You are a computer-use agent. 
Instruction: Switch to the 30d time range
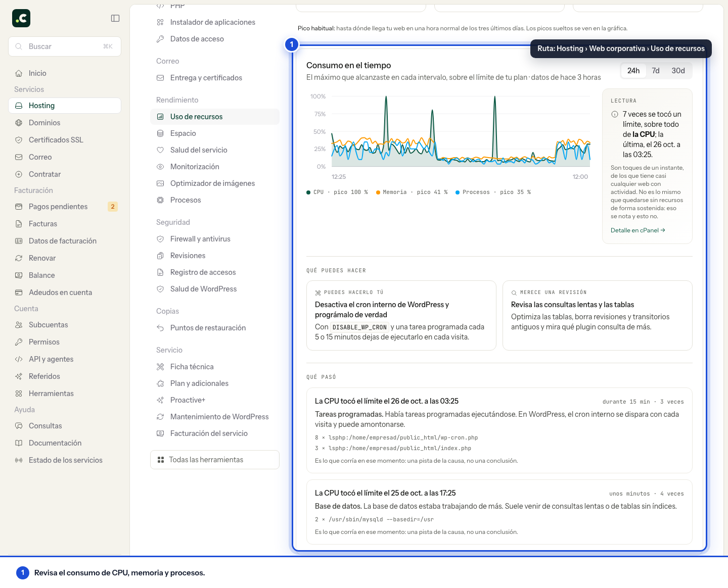(x=678, y=71)
